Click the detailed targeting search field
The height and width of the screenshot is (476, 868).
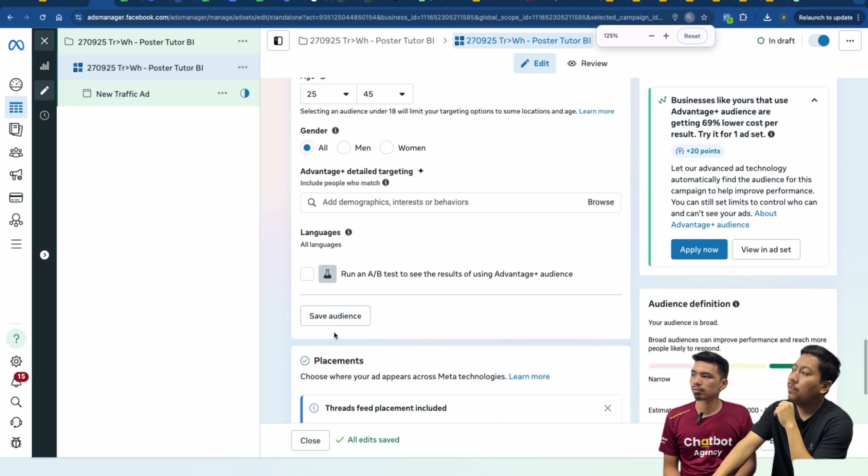(460, 202)
